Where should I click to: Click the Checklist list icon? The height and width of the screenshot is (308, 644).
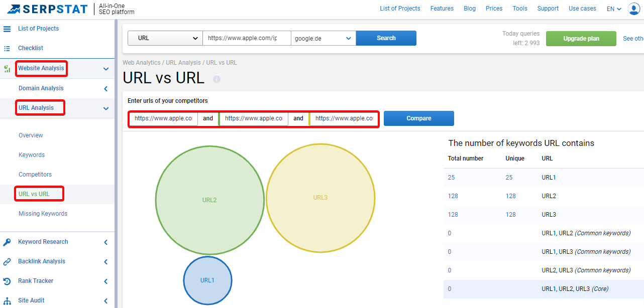[7, 48]
